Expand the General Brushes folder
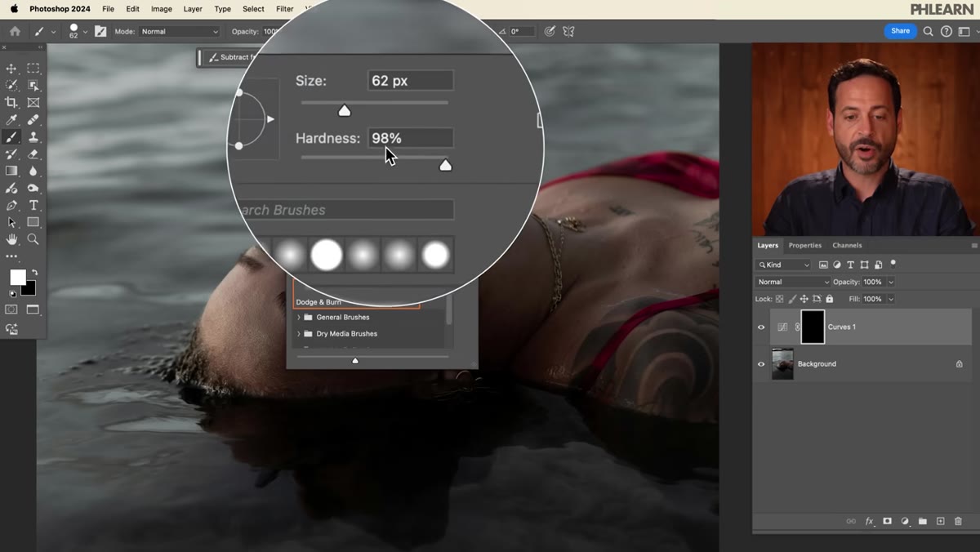 coord(298,317)
